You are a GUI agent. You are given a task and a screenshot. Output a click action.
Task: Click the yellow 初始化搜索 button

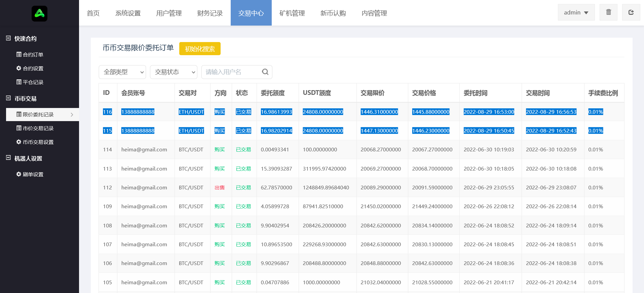pos(200,49)
